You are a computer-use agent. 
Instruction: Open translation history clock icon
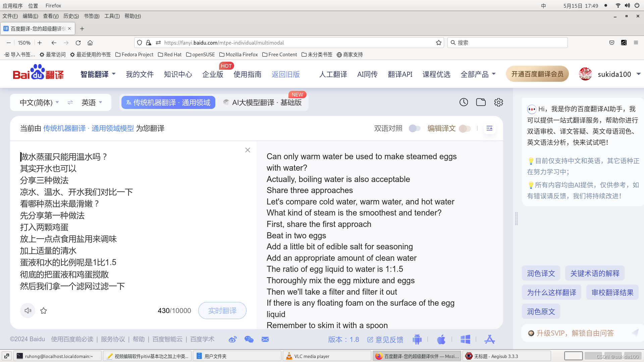point(464,102)
